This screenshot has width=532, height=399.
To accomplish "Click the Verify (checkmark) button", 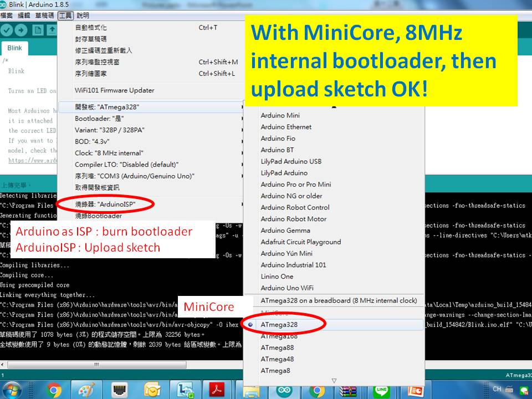I will tap(7, 30).
